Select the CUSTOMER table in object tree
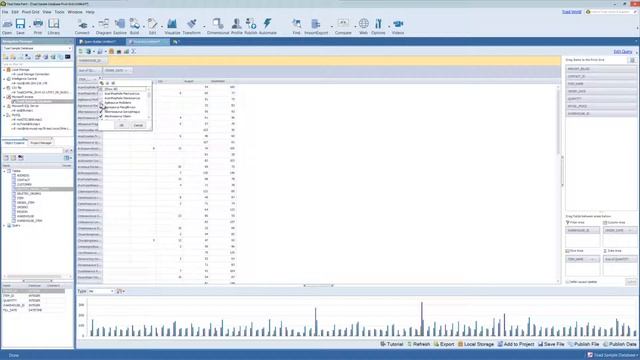The image size is (640, 360). tap(24, 184)
